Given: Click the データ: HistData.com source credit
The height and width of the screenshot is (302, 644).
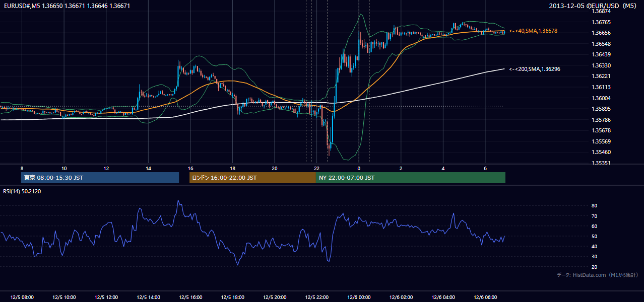Looking at the screenshot, I should [598, 275].
